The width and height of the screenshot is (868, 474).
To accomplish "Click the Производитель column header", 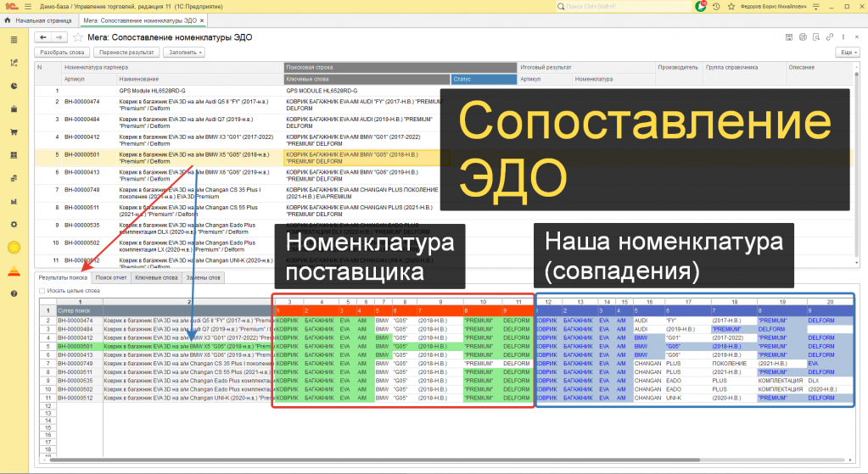I will [x=679, y=68].
